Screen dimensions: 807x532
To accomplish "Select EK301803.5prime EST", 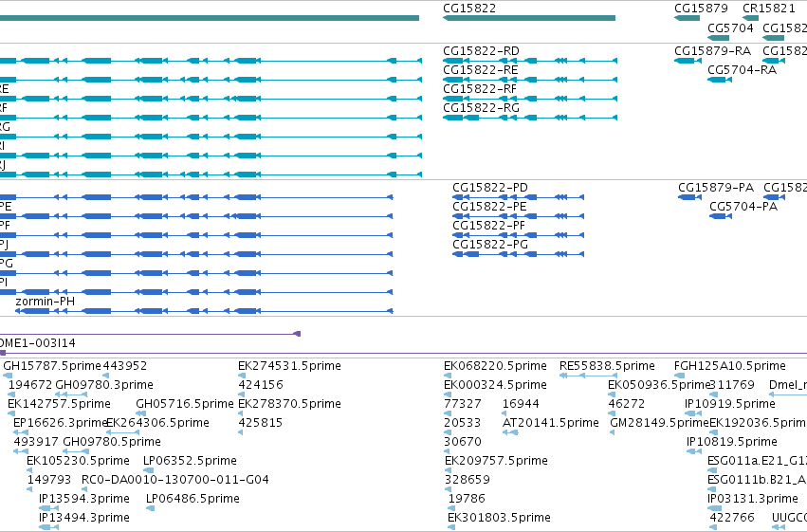I will coord(450,527).
